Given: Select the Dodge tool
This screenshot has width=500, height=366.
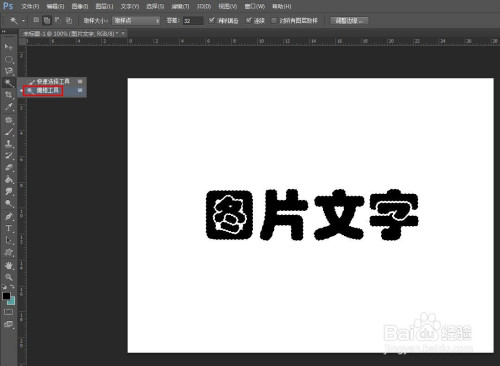Looking at the screenshot, I should [9, 203].
